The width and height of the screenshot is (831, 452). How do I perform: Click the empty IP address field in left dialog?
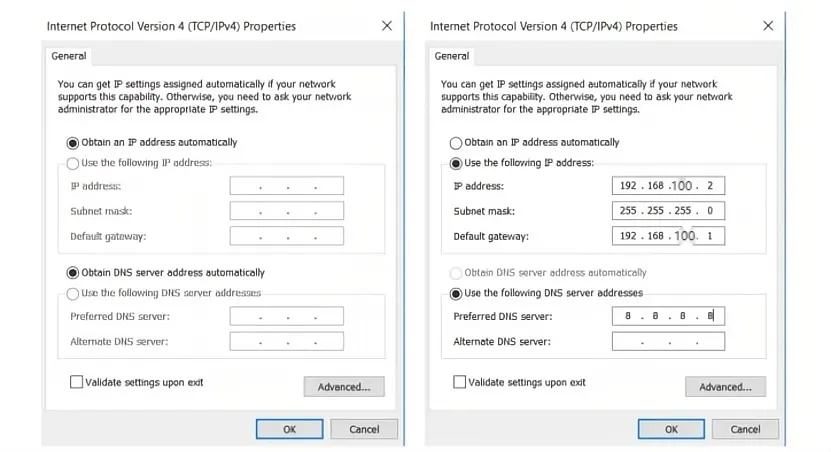pyautogui.click(x=287, y=186)
